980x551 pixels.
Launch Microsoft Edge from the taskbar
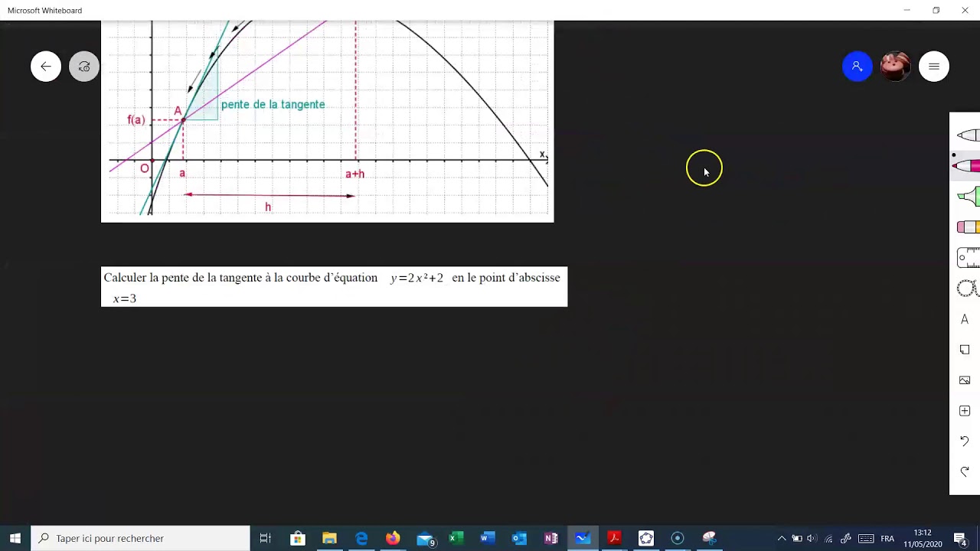[x=361, y=538]
